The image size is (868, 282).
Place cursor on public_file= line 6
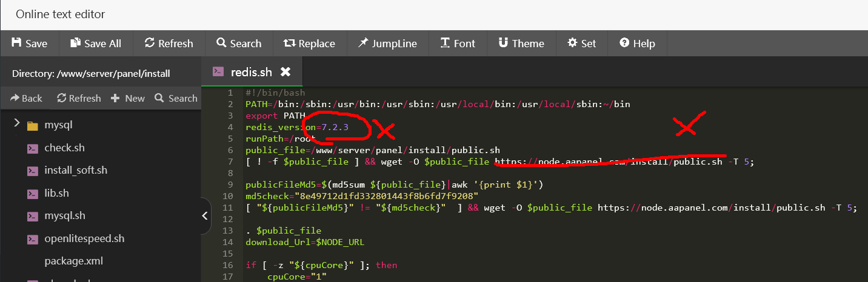373,150
